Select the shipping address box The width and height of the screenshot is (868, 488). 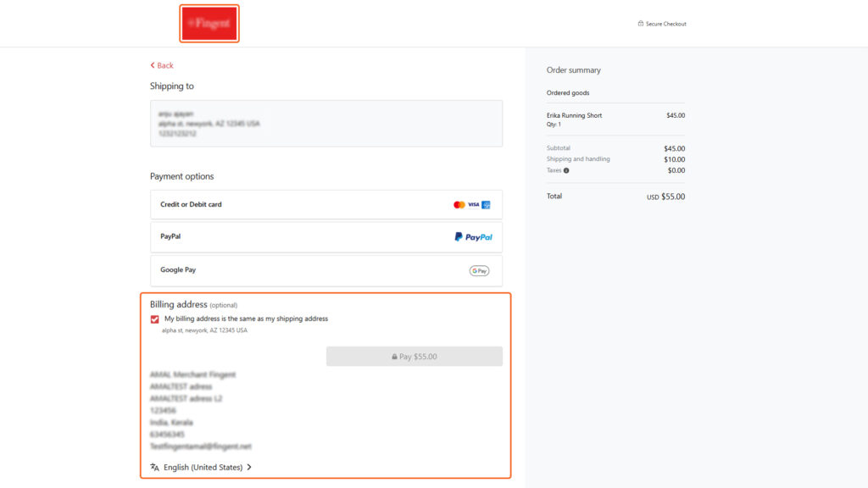click(326, 123)
